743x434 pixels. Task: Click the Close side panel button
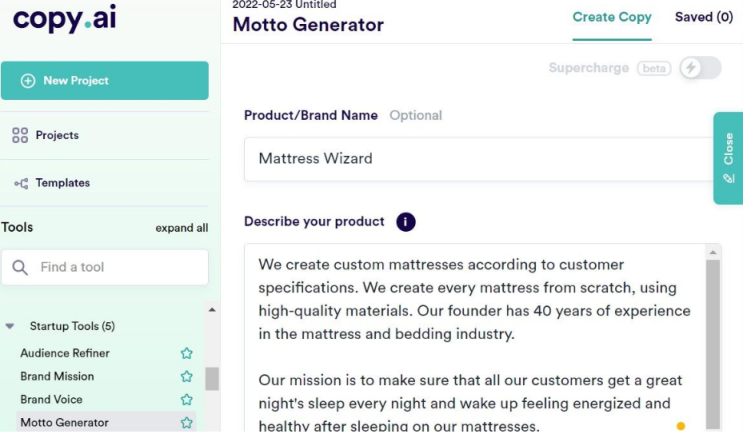click(x=728, y=157)
